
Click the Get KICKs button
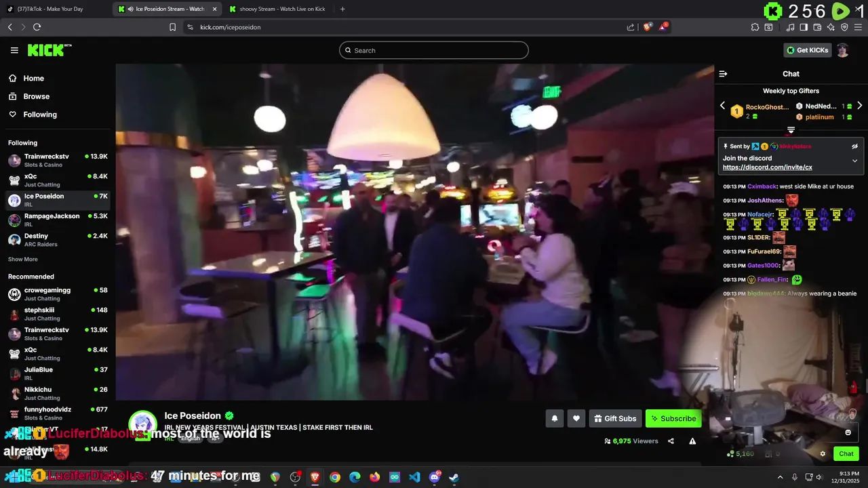pos(807,50)
